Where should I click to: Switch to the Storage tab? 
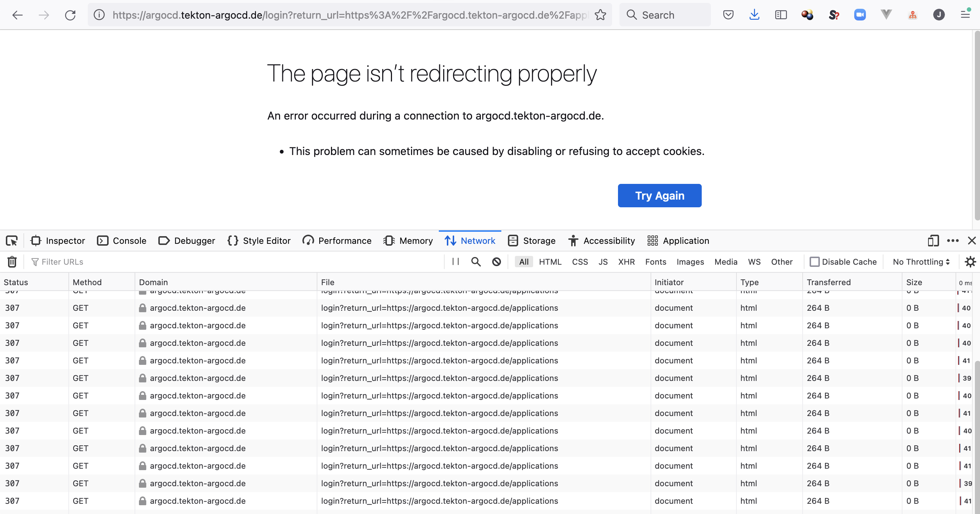tap(531, 241)
